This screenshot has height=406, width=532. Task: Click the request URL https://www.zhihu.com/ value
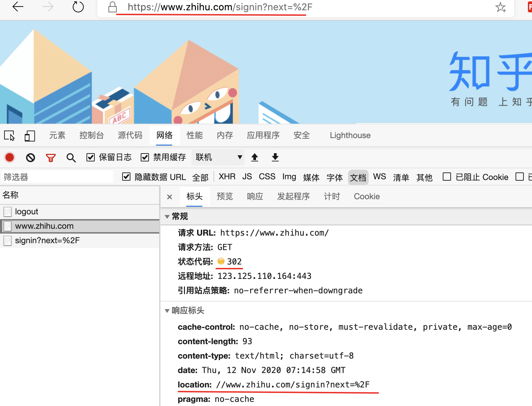(x=275, y=233)
